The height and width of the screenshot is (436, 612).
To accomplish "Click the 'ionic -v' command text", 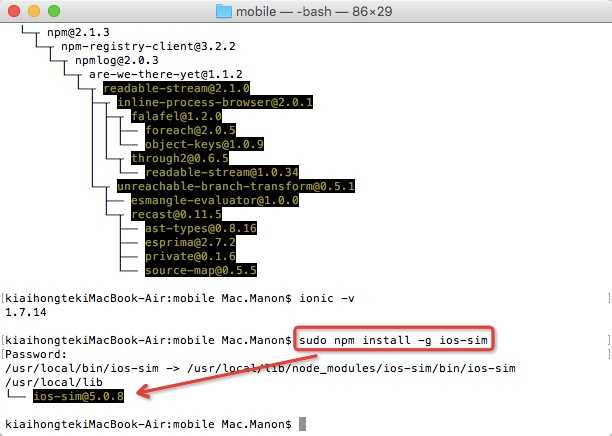I will (x=327, y=299).
